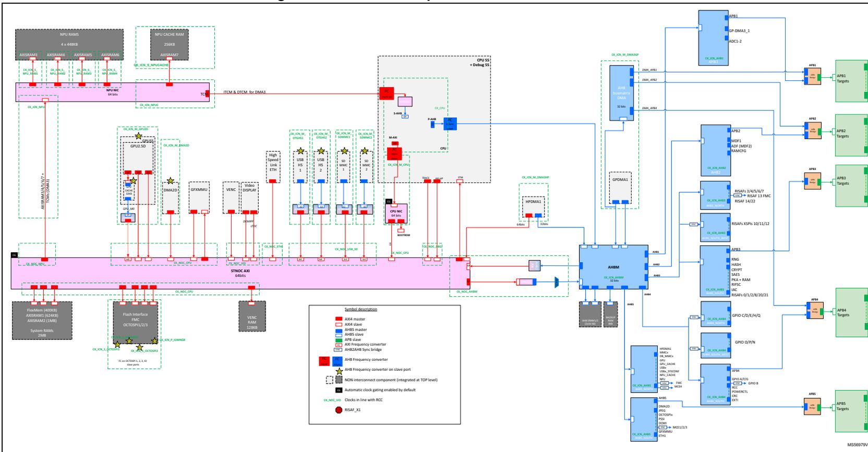Select the pink NPU NIC 64 bits bar
The height and width of the screenshot is (452, 868).
tap(112, 91)
